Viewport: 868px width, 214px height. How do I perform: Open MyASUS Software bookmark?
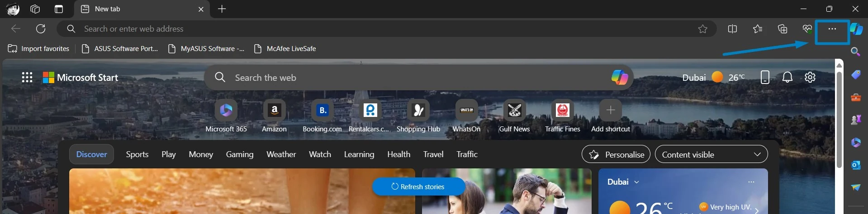pos(206,49)
